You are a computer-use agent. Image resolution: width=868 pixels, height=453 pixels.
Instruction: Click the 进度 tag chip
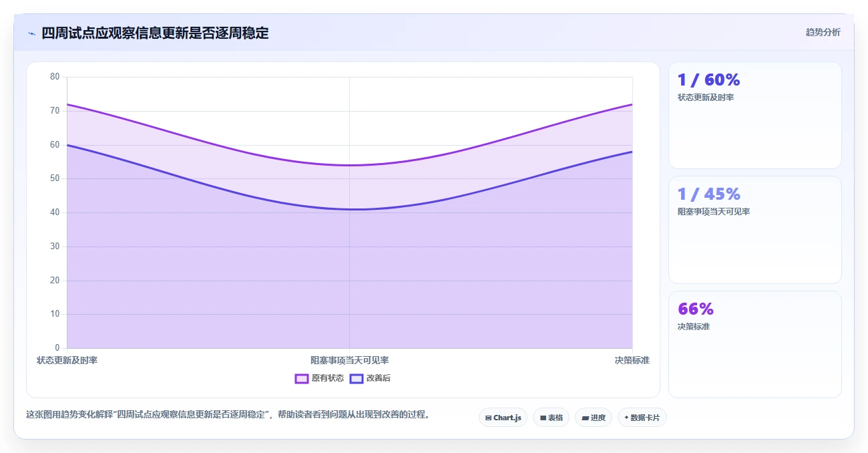tap(593, 418)
